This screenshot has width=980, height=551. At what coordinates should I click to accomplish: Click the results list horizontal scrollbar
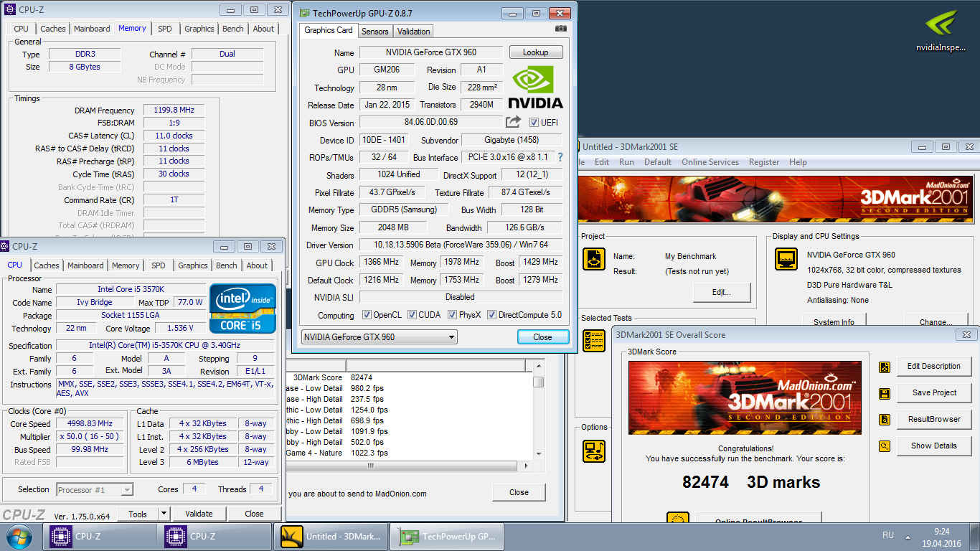409,466
